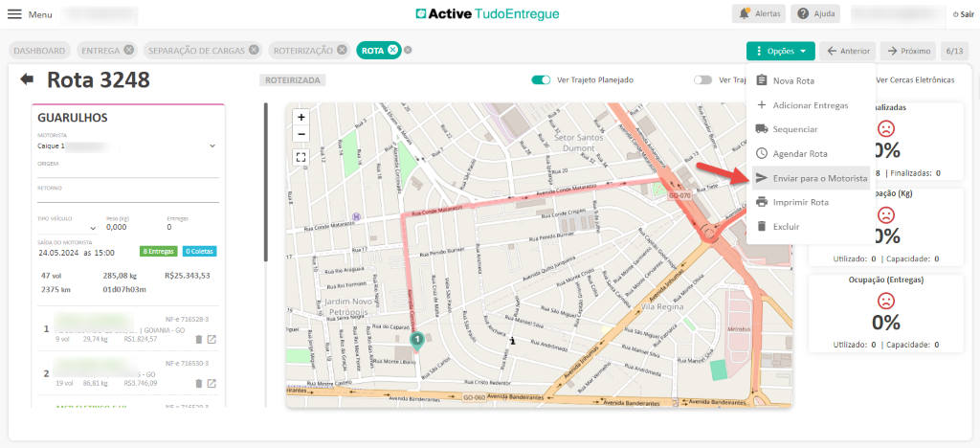Switch to the DASHBOARD tab

pyautogui.click(x=39, y=51)
